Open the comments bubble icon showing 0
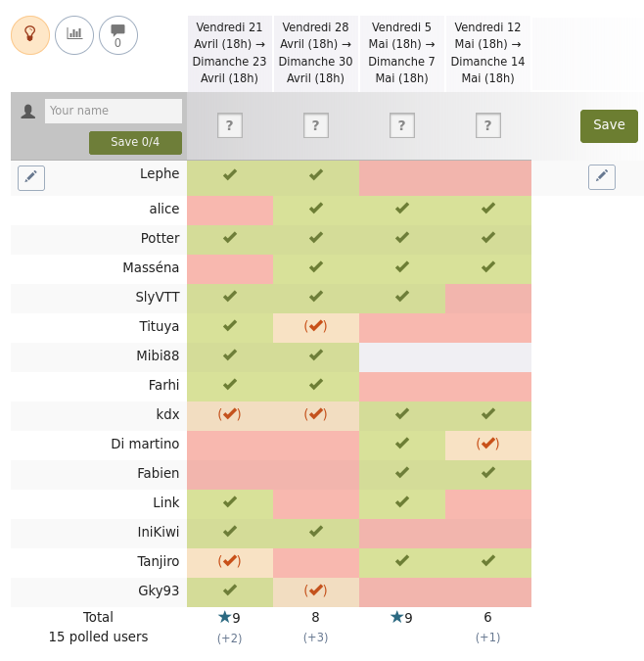 (117, 35)
